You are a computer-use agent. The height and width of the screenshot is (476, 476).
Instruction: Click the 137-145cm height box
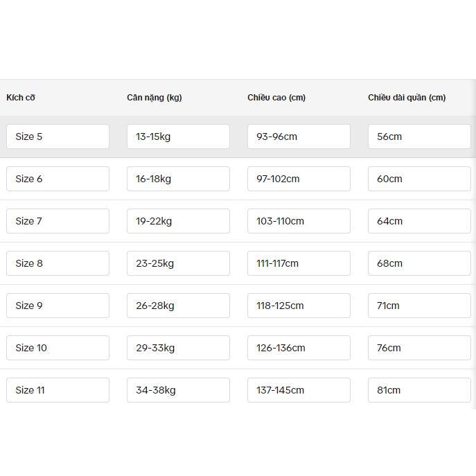coord(299,390)
